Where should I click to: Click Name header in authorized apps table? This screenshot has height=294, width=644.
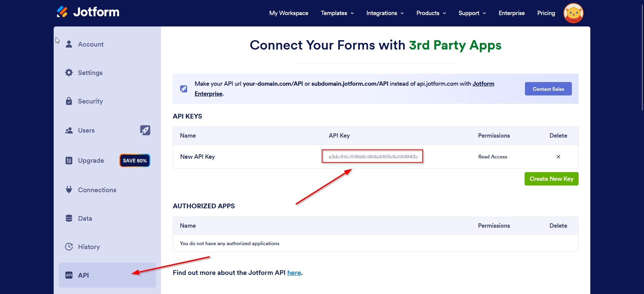coord(188,226)
